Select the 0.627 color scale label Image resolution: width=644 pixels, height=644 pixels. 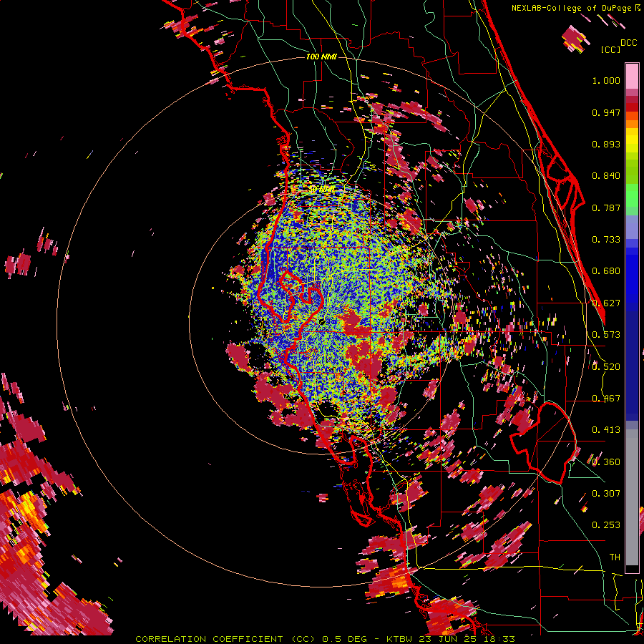606,303
